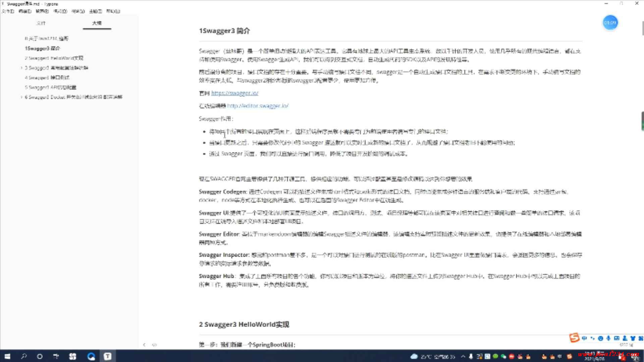Open the http://editor.swagger.io/ link
The height and width of the screenshot is (362, 644).
coord(258,106)
